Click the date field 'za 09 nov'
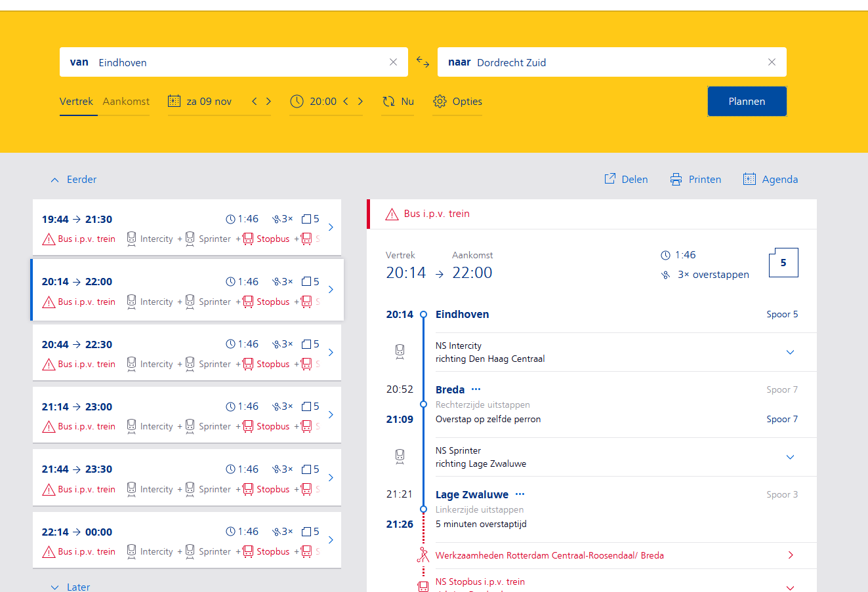 pos(209,102)
